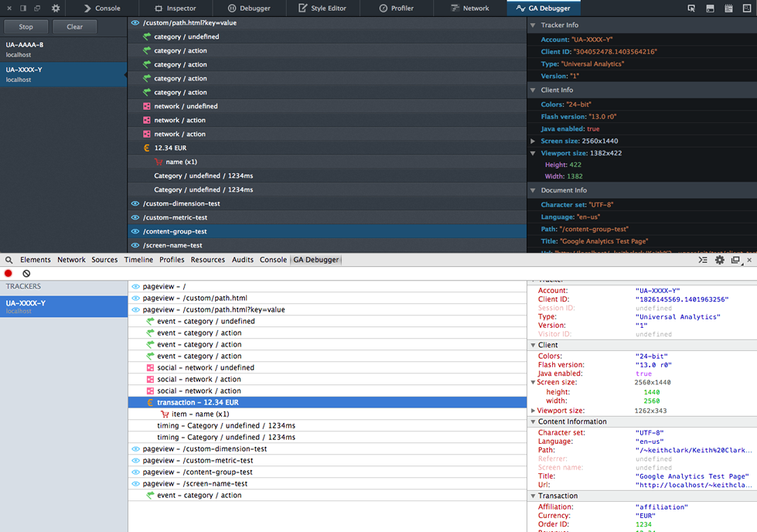
Task: Click the scratchpad icon at top right
Action: 728,9
